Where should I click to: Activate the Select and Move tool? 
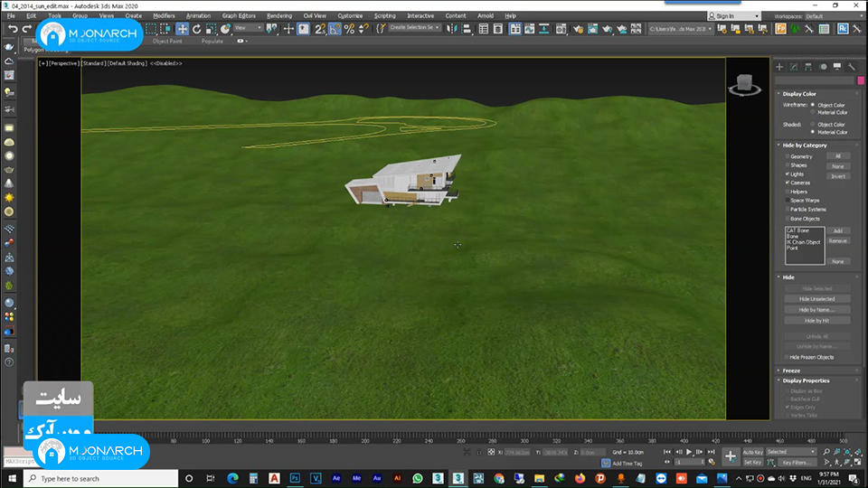[x=182, y=29]
